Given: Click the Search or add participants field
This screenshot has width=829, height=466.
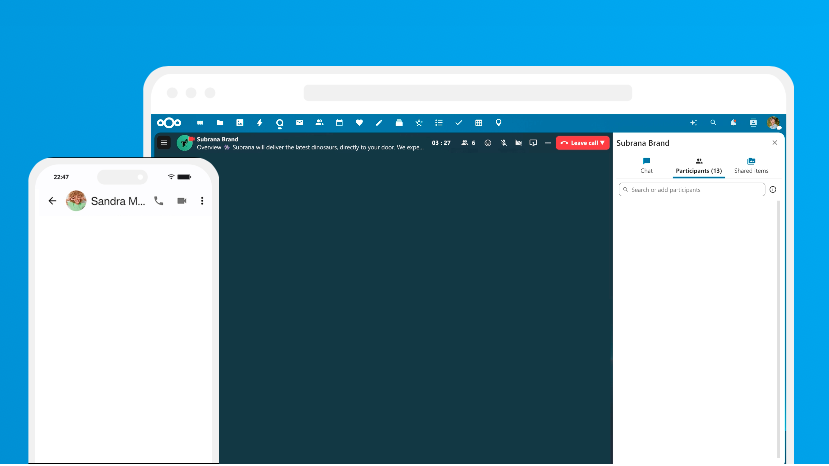Looking at the screenshot, I should click(692, 189).
